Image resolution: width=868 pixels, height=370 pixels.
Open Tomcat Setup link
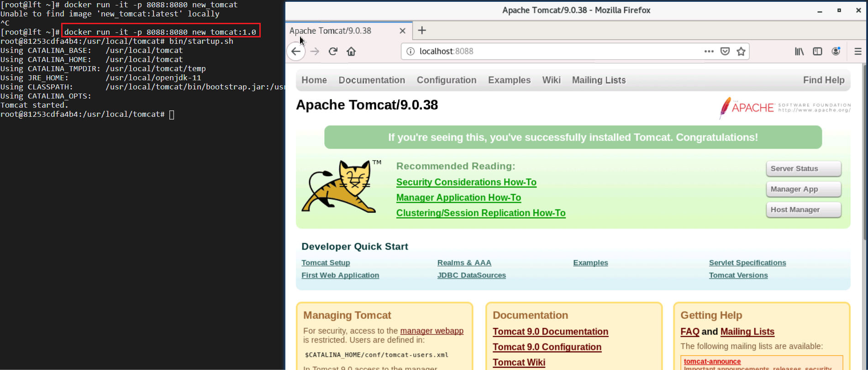click(x=326, y=263)
